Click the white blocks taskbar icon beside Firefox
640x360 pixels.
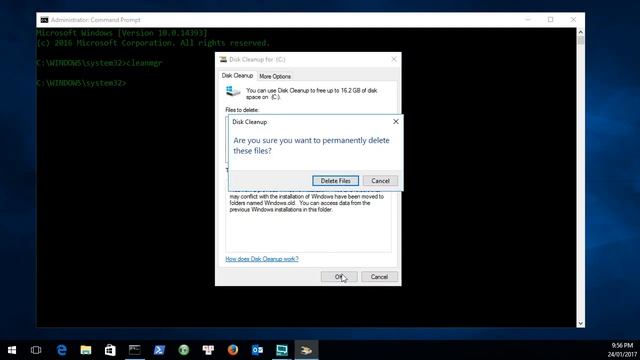(208, 350)
